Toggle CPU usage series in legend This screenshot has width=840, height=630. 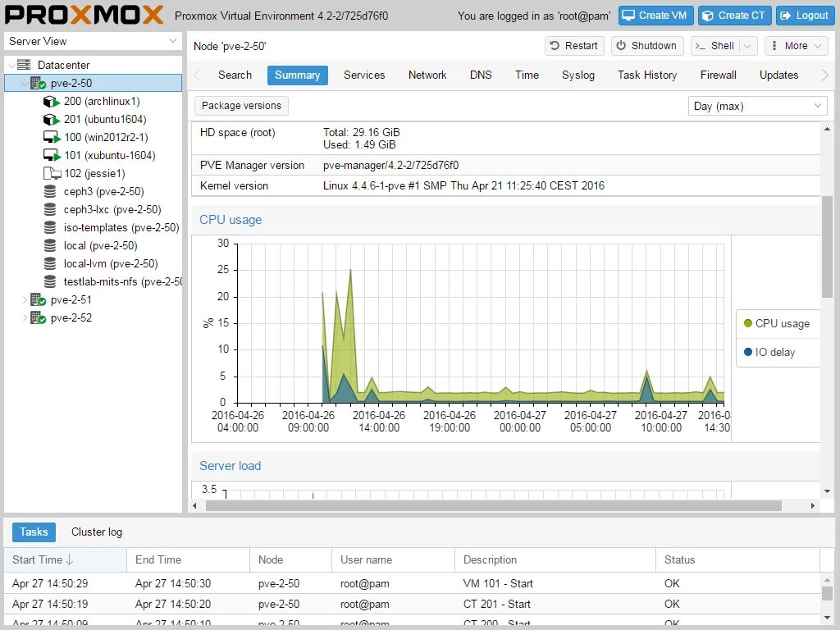click(777, 323)
